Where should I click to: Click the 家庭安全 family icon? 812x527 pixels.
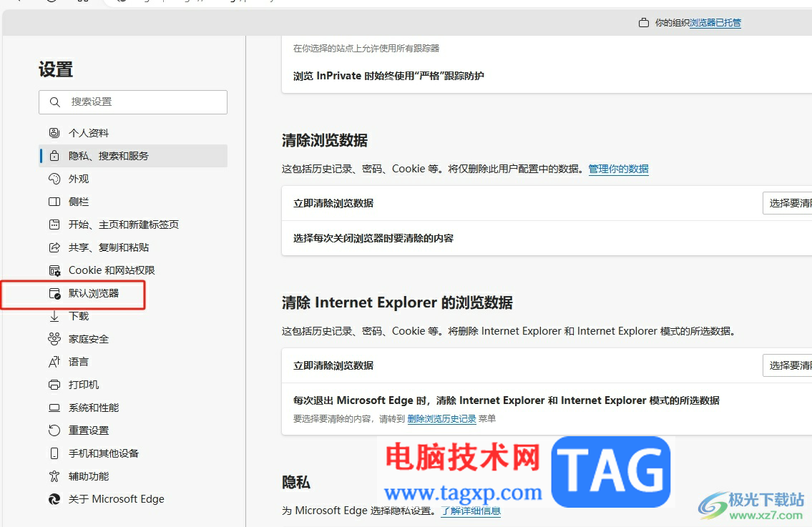(x=54, y=339)
